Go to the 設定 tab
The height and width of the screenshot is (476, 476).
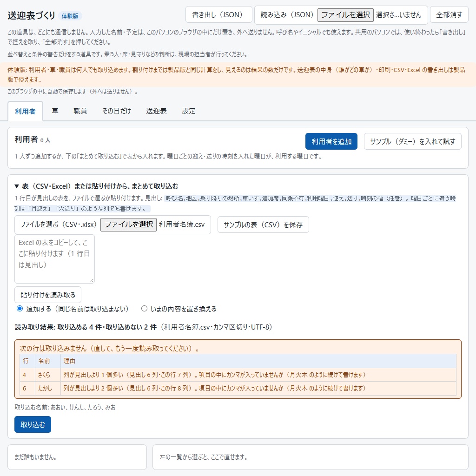189,111
